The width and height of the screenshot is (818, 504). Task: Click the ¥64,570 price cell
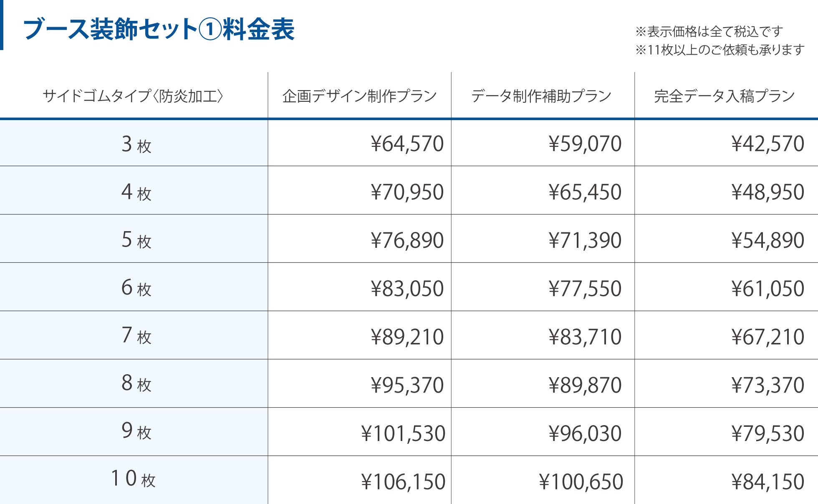pyautogui.click(x=407, y=144)
